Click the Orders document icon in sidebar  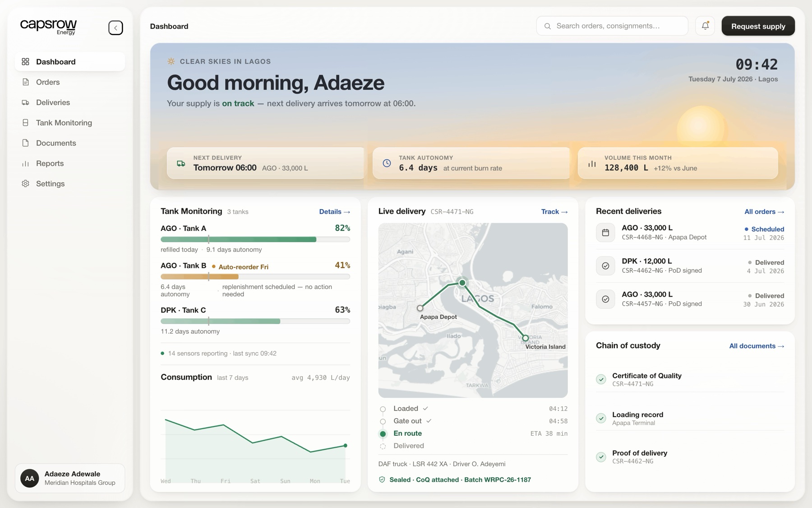[x=25, y=82]
